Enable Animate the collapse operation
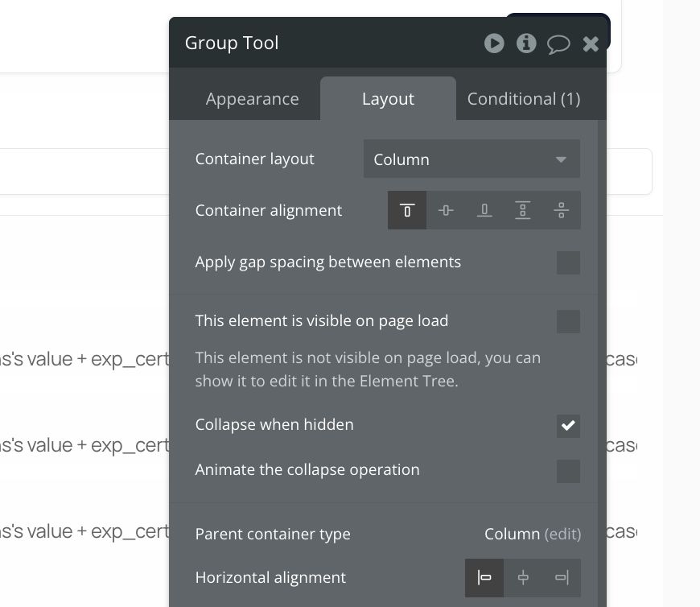Screen dimensions: 700x607 [x=568, y=471]
